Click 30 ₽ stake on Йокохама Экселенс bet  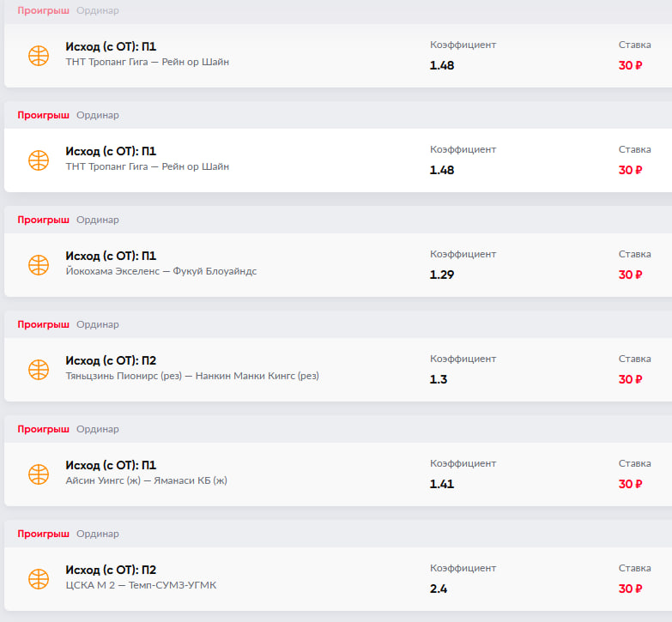(x=630, y=275)
